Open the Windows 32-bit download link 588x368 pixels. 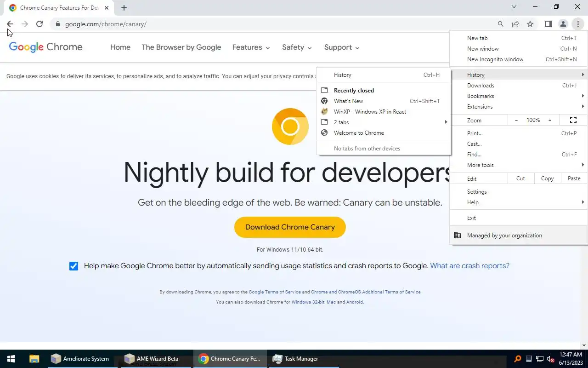[308, 302]
